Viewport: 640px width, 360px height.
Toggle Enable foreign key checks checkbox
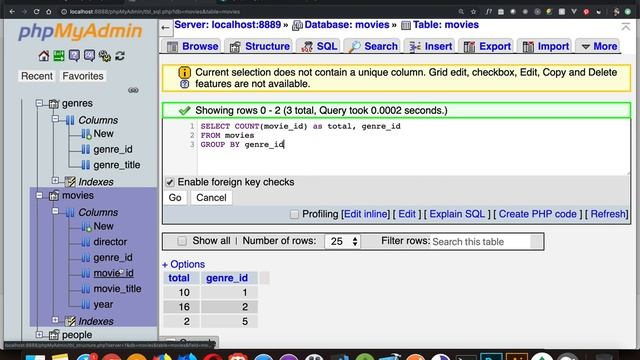170,182
